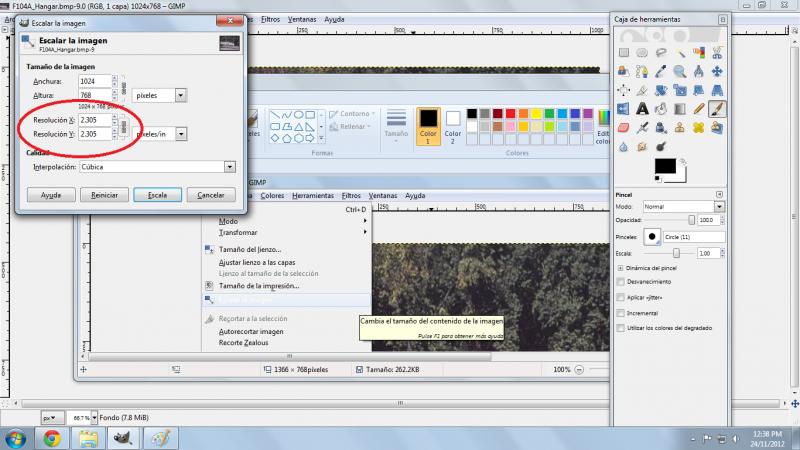Expand the píxeles unit dropdown
This screenshot has height=450, width=800.
pyautogui.click(x=160, y=95)
